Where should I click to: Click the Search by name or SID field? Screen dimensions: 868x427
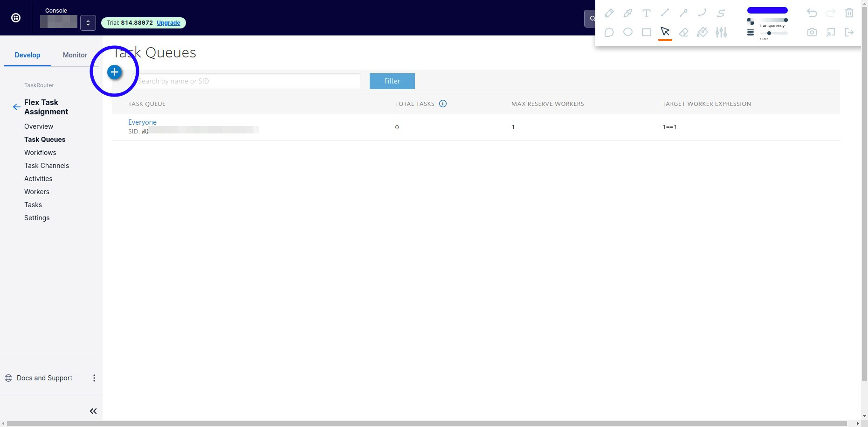246,81
